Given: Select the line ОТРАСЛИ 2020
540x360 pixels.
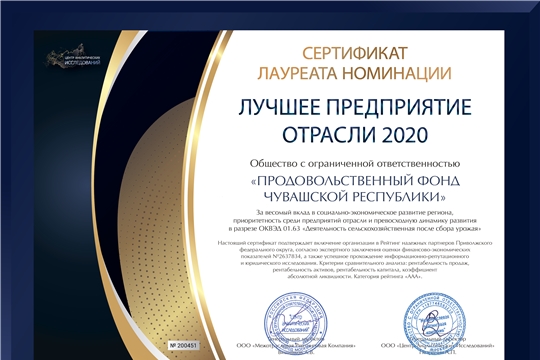Looking at the screenshot, I should tap(355, 134).
